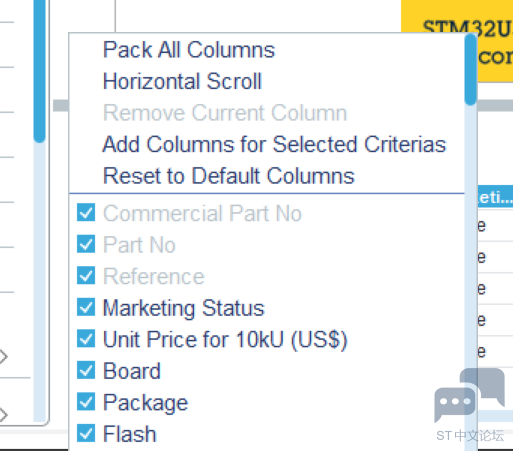513x451 pixels.
Task: Click the left panel blue scrollbar thumb
Action: pyautogui.click(x=39, y=71)
